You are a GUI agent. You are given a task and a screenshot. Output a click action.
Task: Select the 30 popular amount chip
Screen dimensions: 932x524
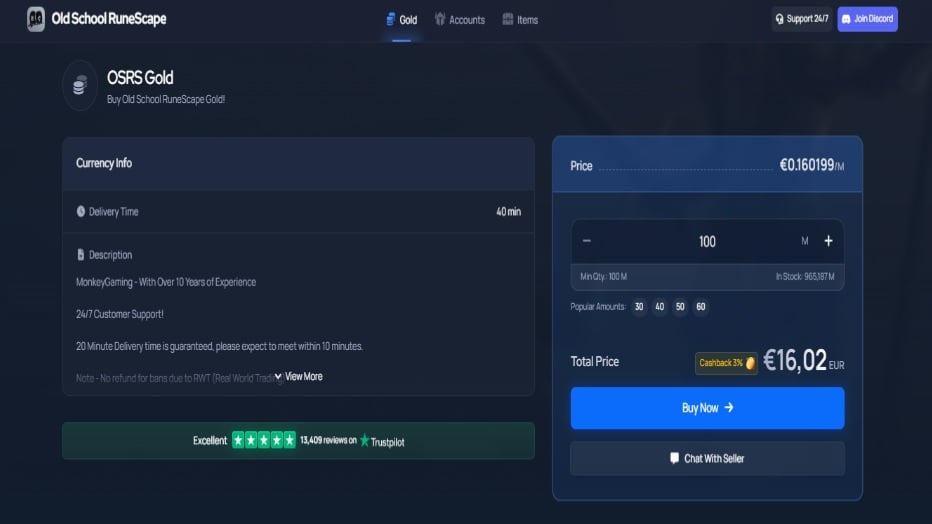pos(639,307)
